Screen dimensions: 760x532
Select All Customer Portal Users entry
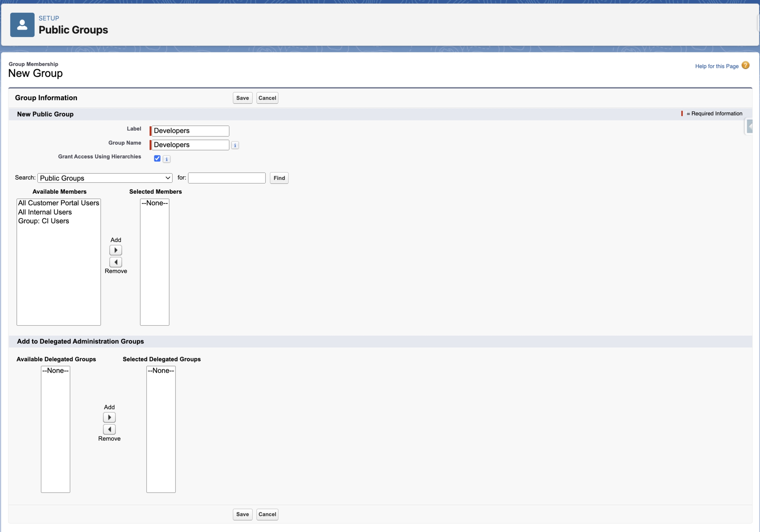click(59, 203)
